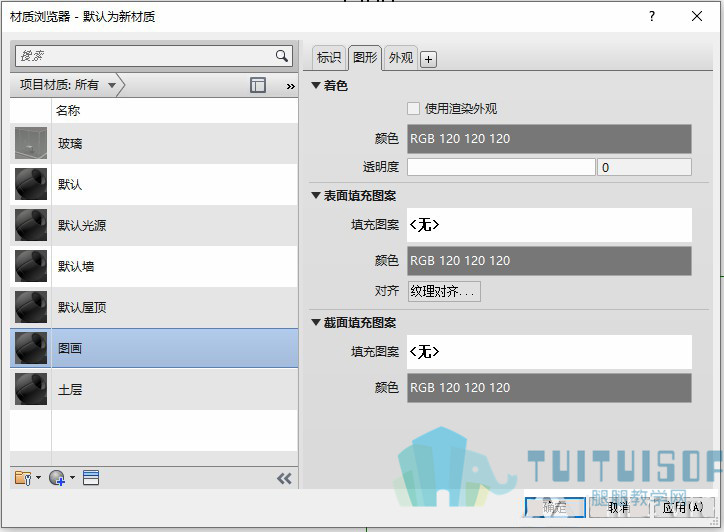Click the transparency value field showing 0
724x532 pixels.
pos(644,167)
